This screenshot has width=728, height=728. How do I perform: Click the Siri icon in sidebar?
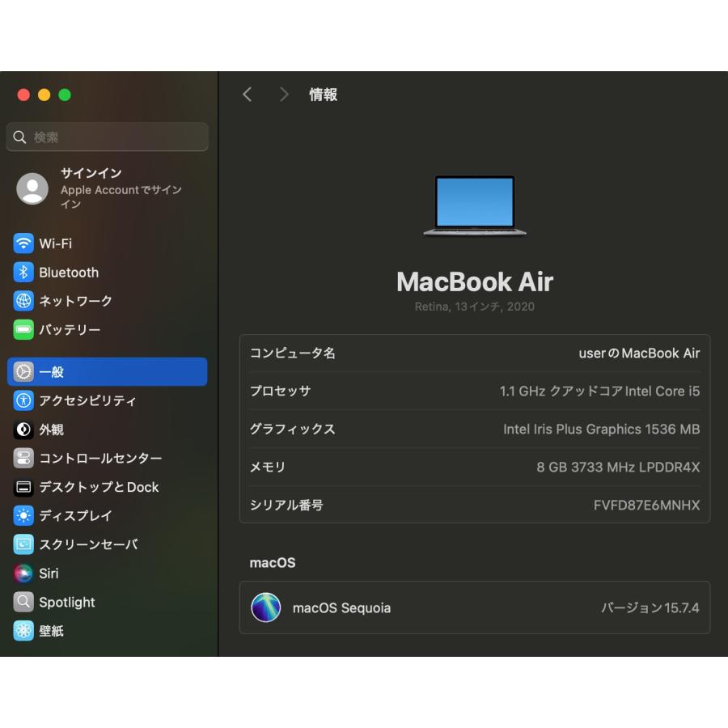point(23,574)
